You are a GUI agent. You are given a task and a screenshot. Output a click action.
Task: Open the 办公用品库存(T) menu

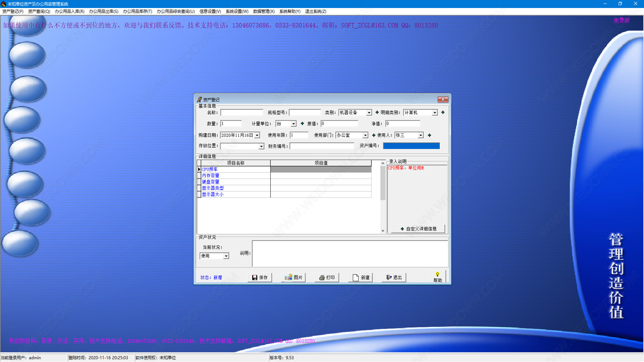[137, 11]
